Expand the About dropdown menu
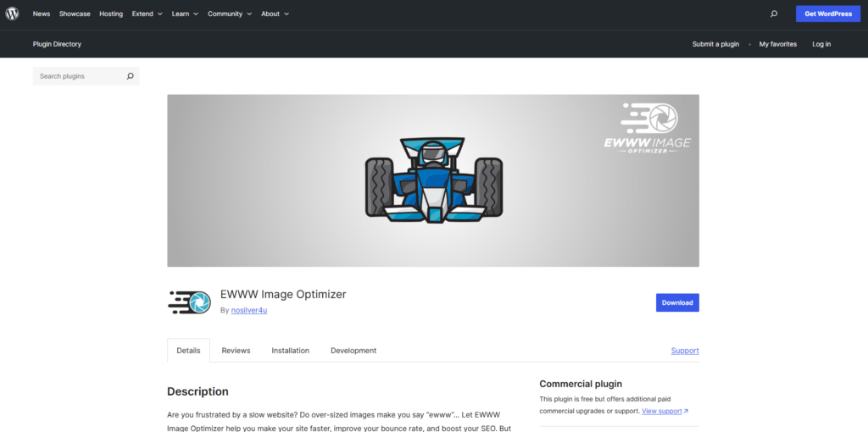 click(275, 14)
